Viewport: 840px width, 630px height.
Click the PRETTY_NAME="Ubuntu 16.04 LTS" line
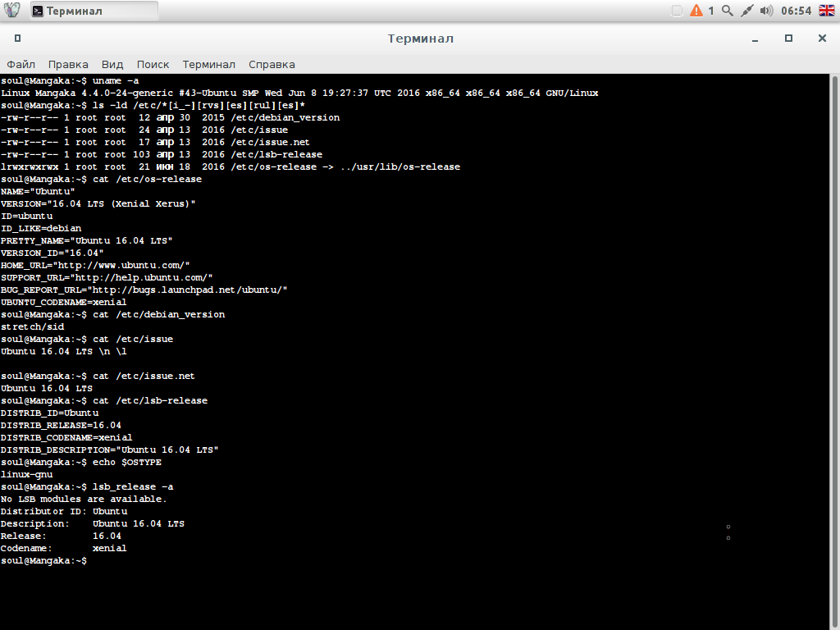point(87,240)
